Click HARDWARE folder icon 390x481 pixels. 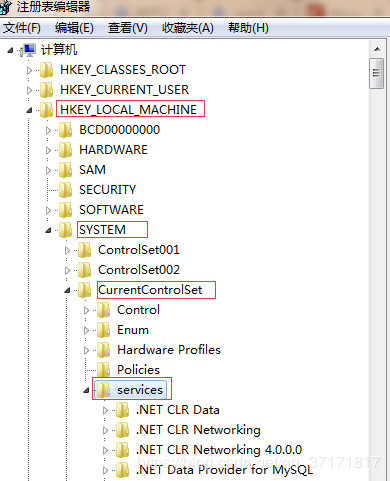pyautogui.click(x=66, y=150)
